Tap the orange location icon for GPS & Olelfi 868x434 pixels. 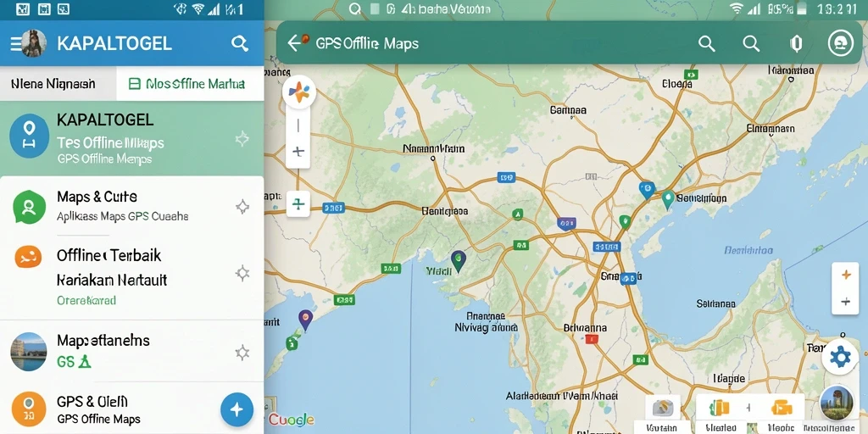click(x=28, y=409)
